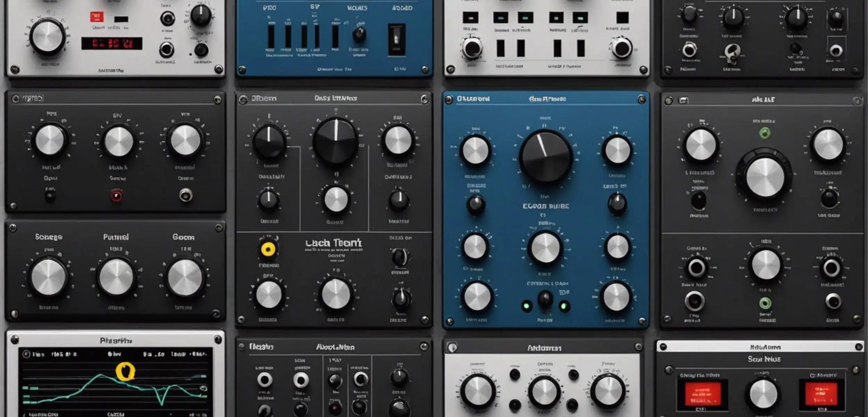This screenshot has height=417, width=868.
Task: Toggle the red round button below the middle knob
Action: (116, 196)
